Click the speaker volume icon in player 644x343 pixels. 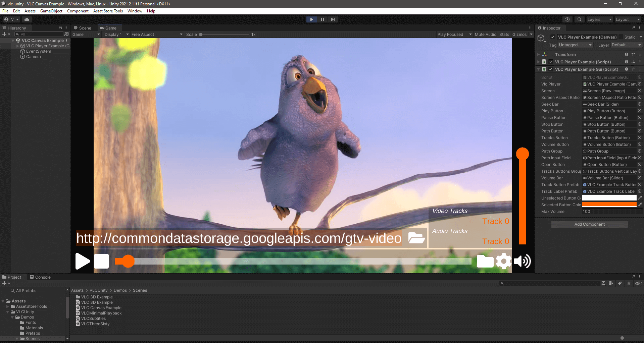coord(522,261)
